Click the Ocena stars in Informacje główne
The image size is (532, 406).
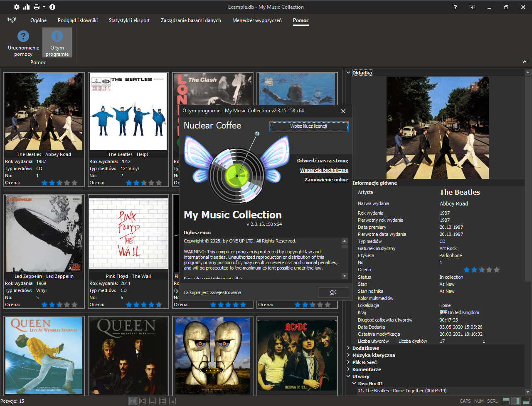(x=482, y=270)
